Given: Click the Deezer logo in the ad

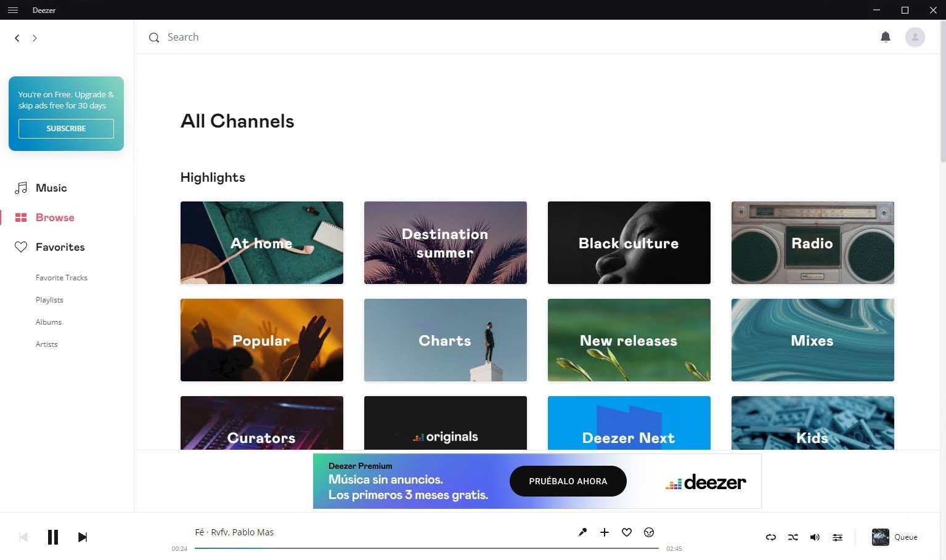Looking at the screenshot, I should pyautogui.click(x=706, y=482).
